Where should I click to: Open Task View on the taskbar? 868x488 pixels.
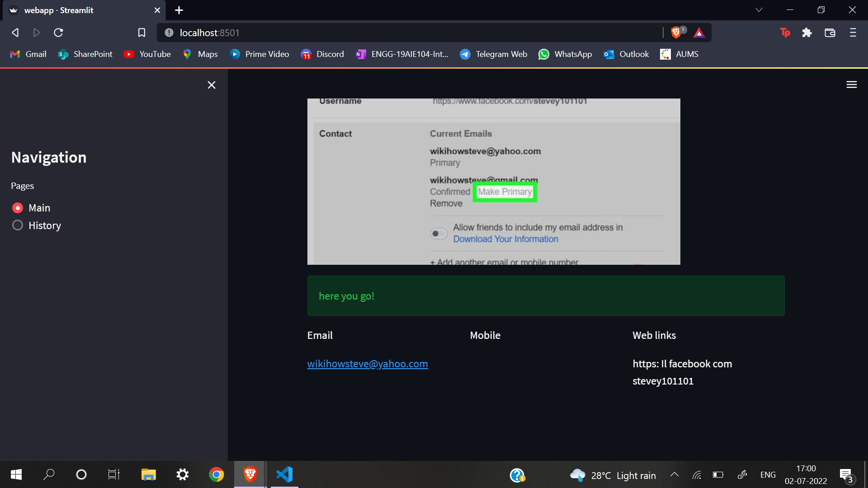114,474
